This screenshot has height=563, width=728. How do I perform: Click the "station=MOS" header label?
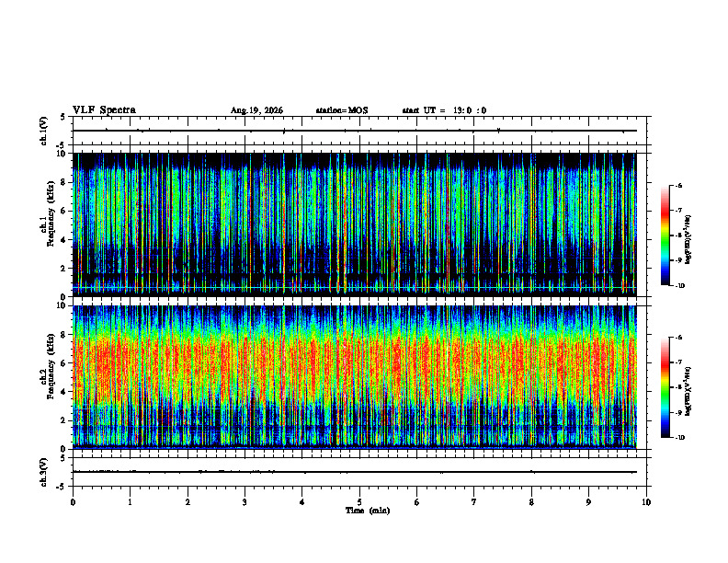[x=342, y=110]
